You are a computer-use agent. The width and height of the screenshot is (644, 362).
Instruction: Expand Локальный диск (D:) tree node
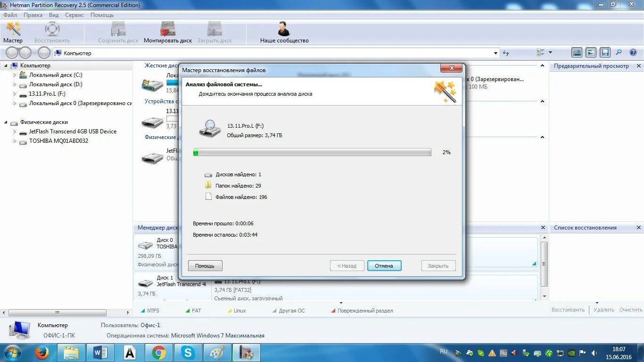15,84
